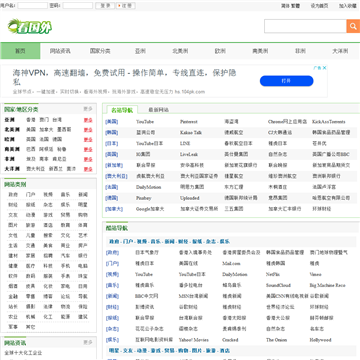Open the Hollywood link
Viewport: 360px width, 360px height.
pyautogui.click(x=320, y=340)
